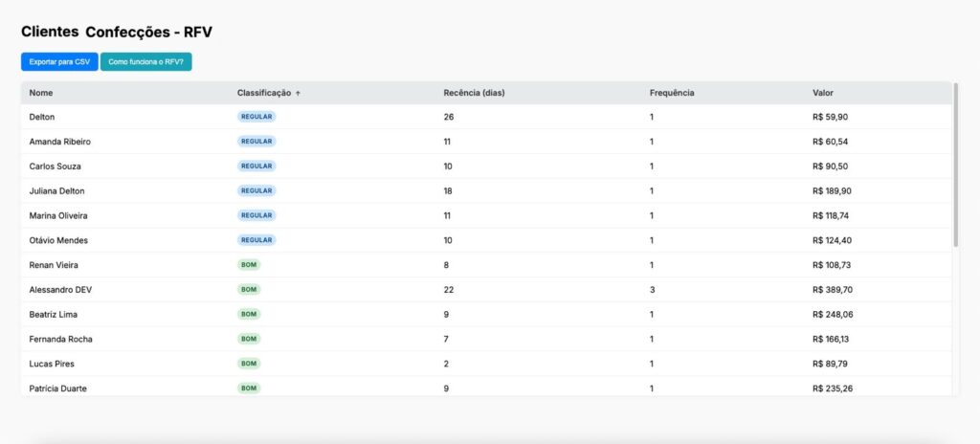
Task: Click Otávio Mendes' REGULAR badge
Action: [256, 240]
